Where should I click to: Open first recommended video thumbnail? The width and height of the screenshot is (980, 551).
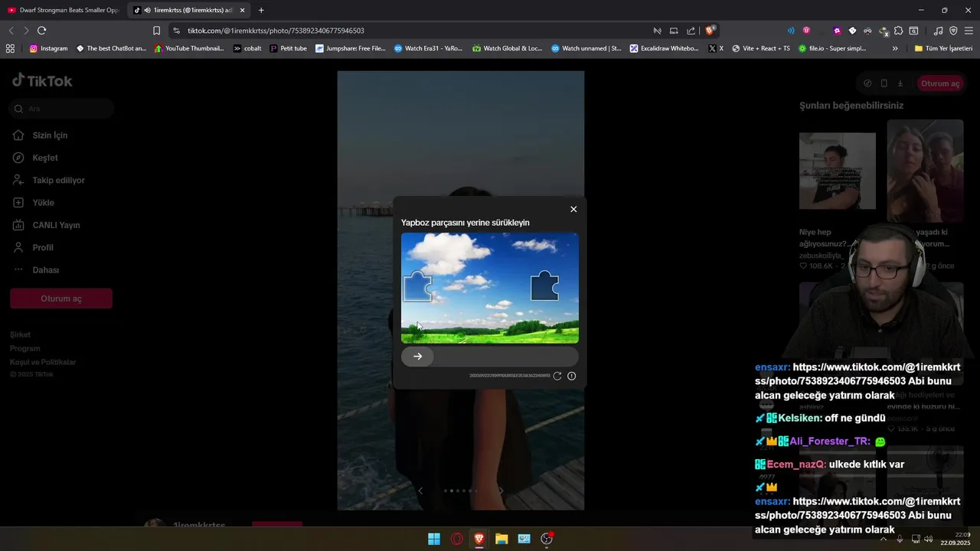coord(838,171)
